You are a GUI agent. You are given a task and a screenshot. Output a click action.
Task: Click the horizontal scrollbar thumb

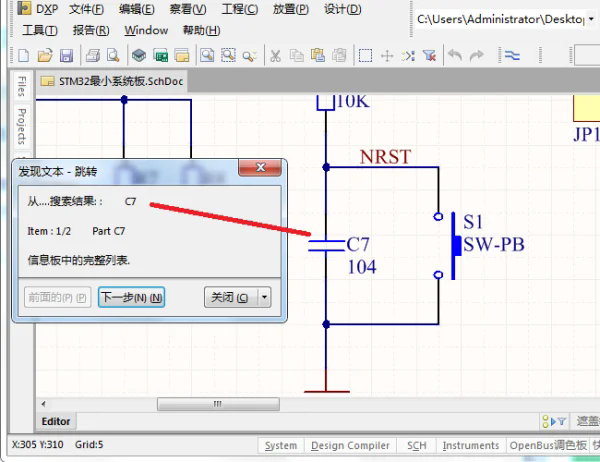(218, 404)
